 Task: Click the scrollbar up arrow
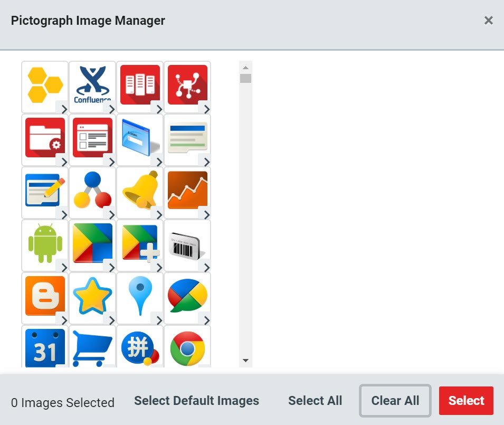pyautogui.click(x=245, y=68)
